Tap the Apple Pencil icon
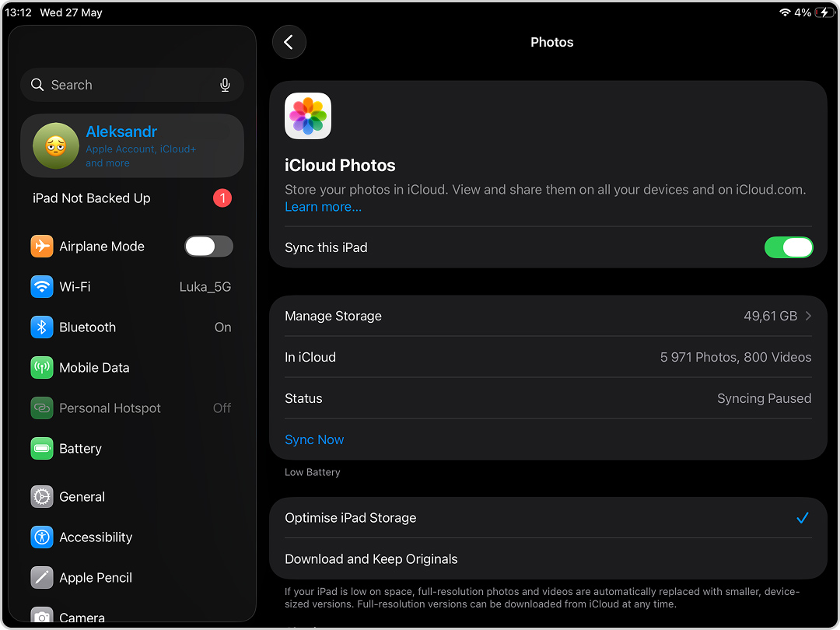Image resolution: width=840 pixels, height=630 pixels. 42,577
